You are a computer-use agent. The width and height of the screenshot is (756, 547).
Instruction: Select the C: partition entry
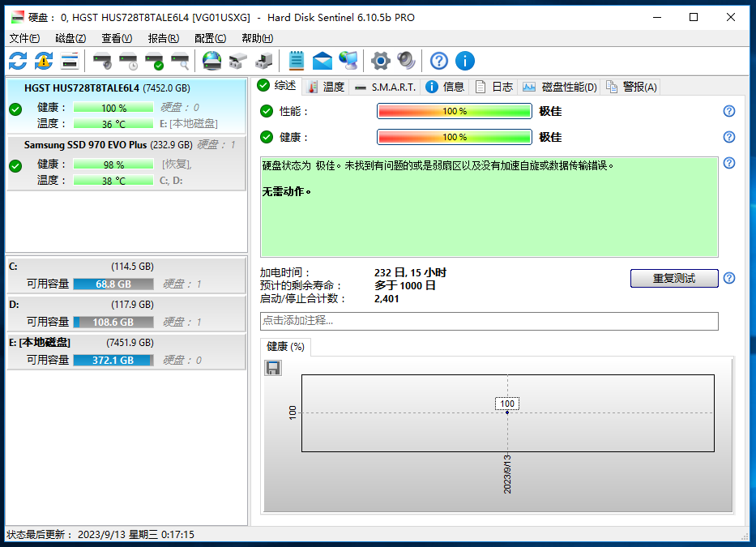pos(126,267)
